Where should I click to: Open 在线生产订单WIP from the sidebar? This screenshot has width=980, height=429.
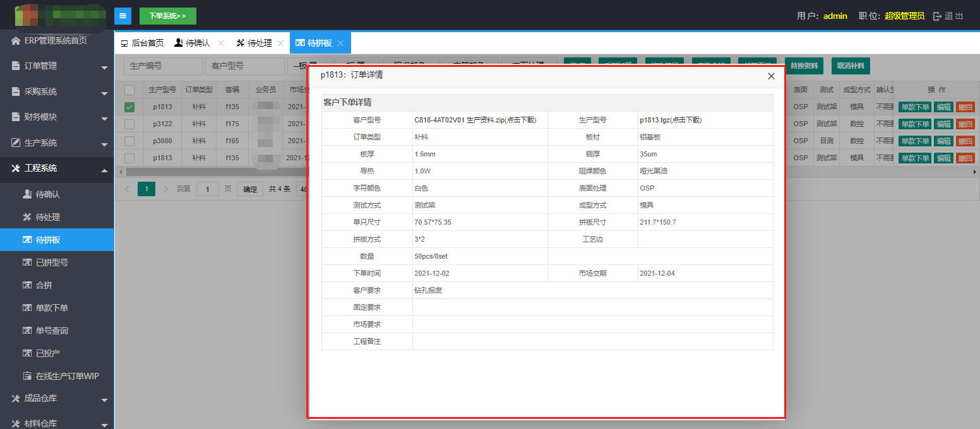pyautogui.click(x=67, y=376)
